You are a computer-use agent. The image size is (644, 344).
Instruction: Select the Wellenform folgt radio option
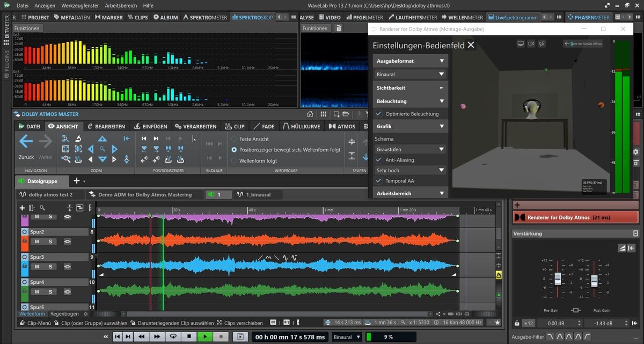234,160
